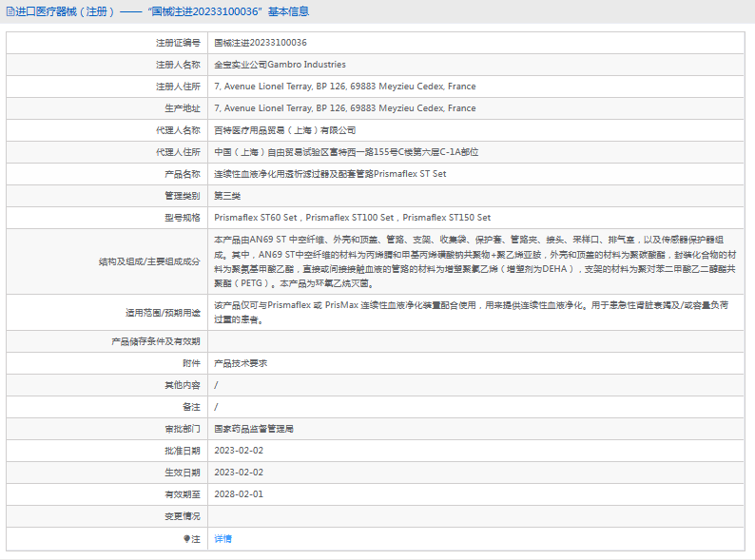Click attachment value 产品技术要求
The width and height of the screenshot is (755, 560).
(241, 363)
